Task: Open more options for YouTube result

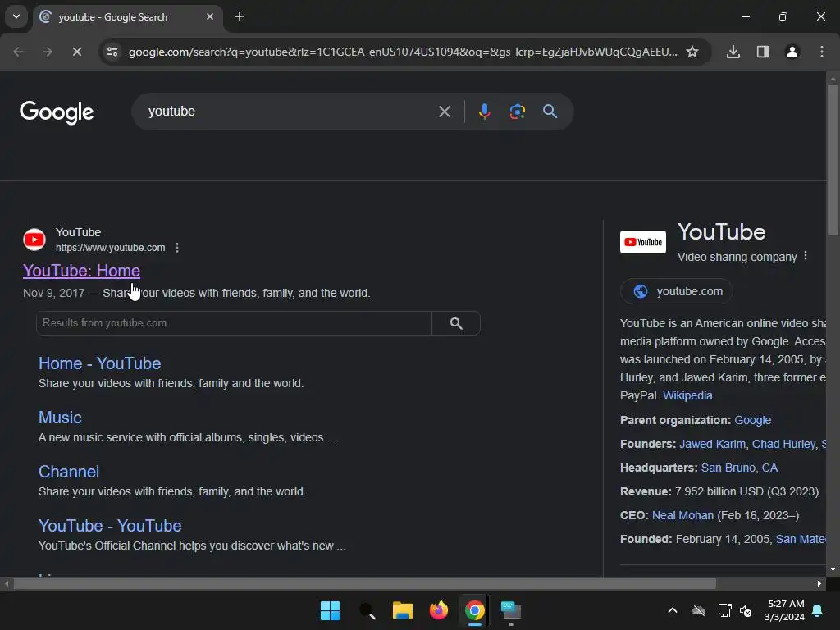Action: (x=177, y=248)
